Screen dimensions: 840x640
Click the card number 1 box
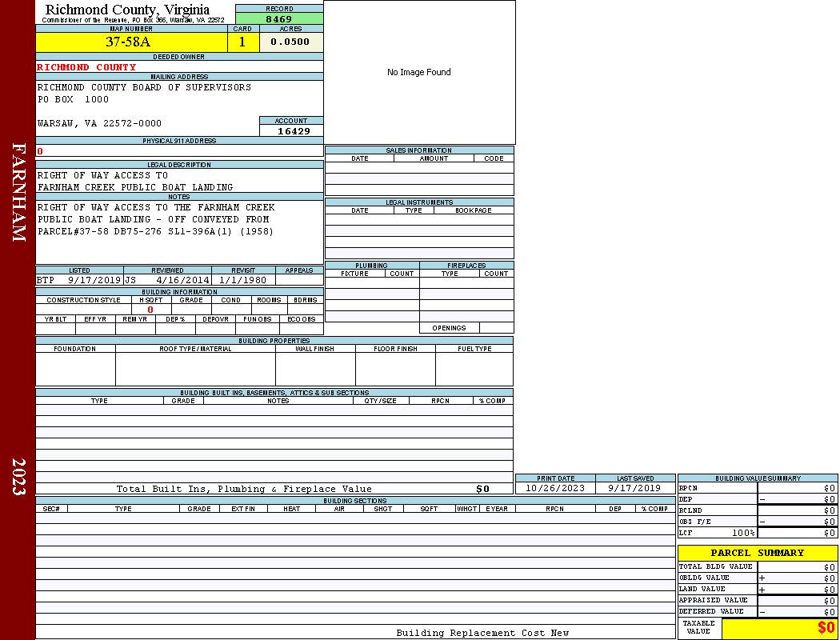pyautogui.click(x=242, y=42)
